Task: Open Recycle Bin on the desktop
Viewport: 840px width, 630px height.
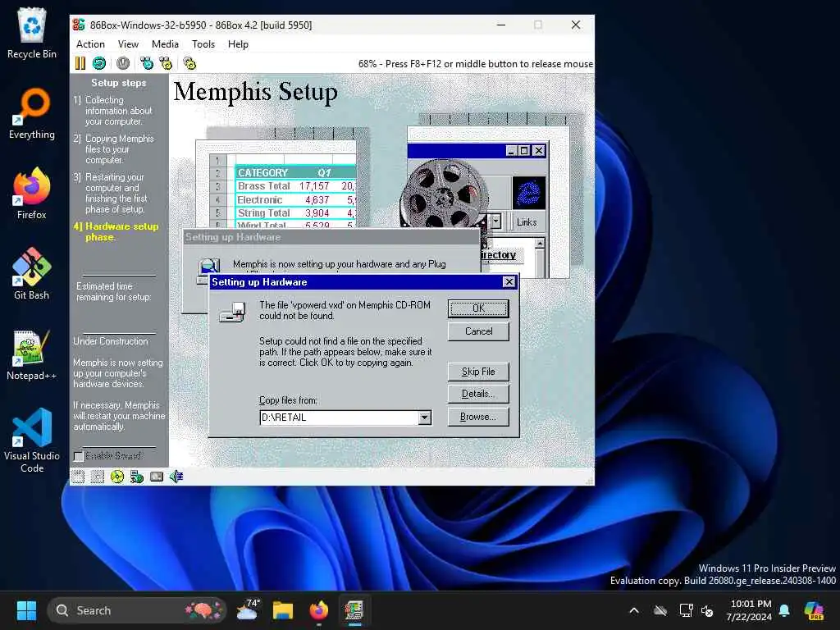Action: coord(32,33)
